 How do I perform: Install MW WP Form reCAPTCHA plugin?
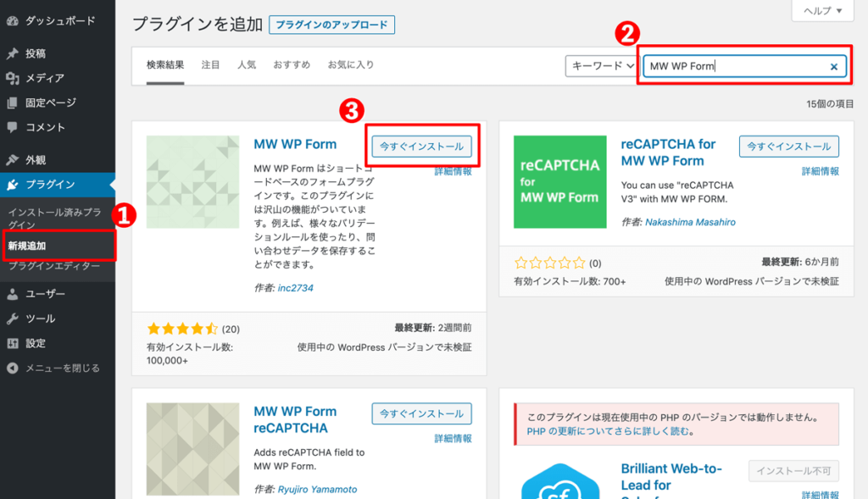(421, 413)
